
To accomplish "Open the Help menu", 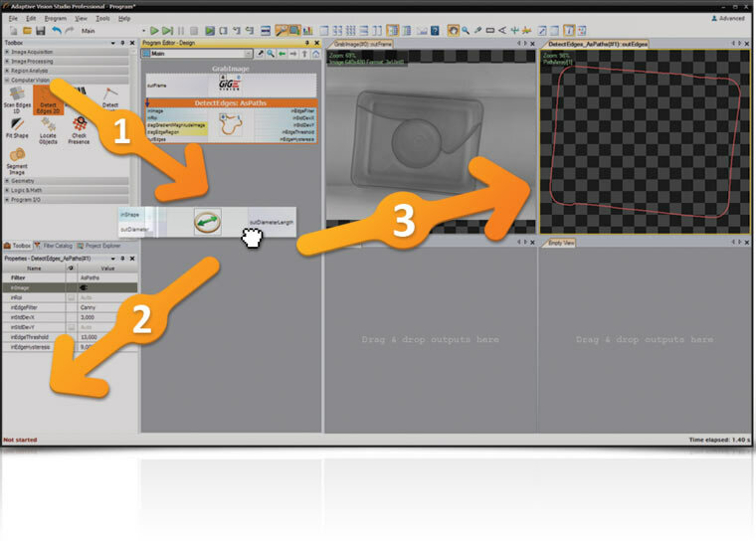I will [124, 18].
